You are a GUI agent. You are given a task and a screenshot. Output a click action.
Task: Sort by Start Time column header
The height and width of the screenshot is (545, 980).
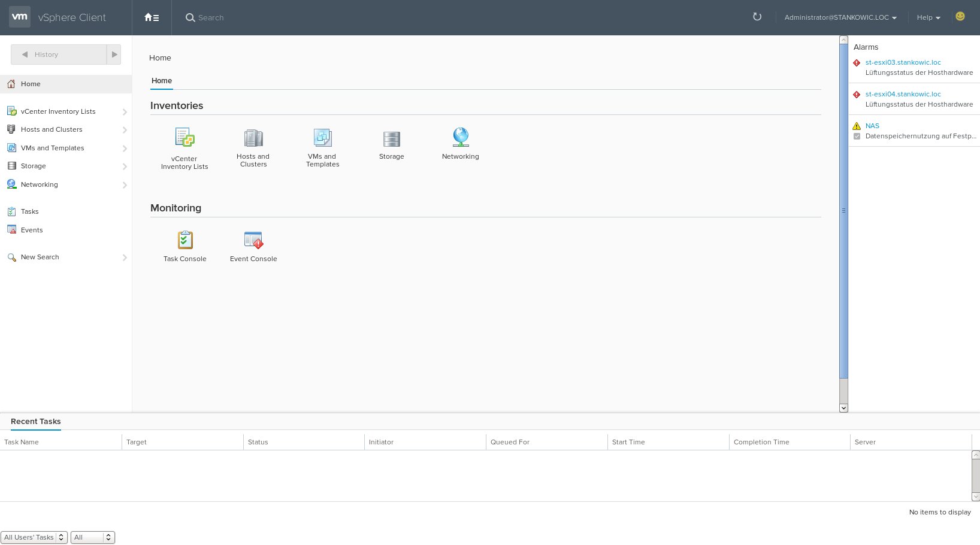coord(669,442)
